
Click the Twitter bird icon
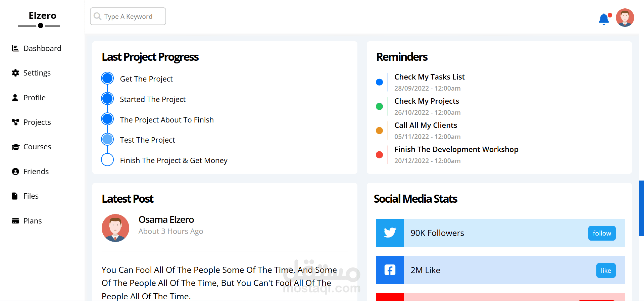pyautogui.click(x=390, y=233)
